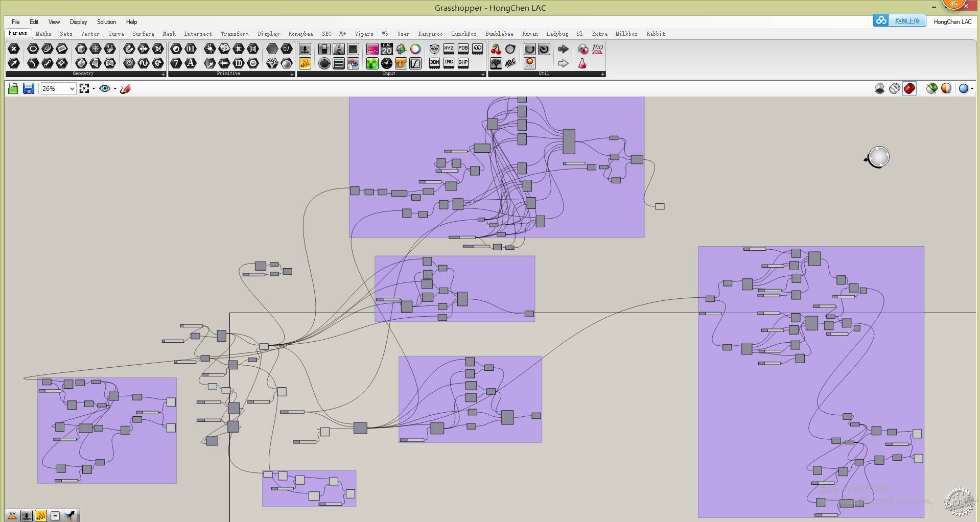Add the Import 3DM component
The image size is (980, 522).
(x=434, y=63)
